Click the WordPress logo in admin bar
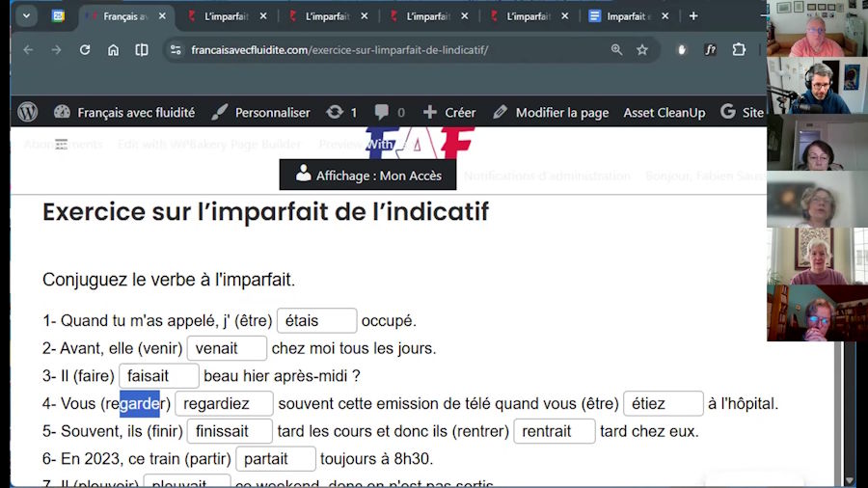 tap(27, 112)
